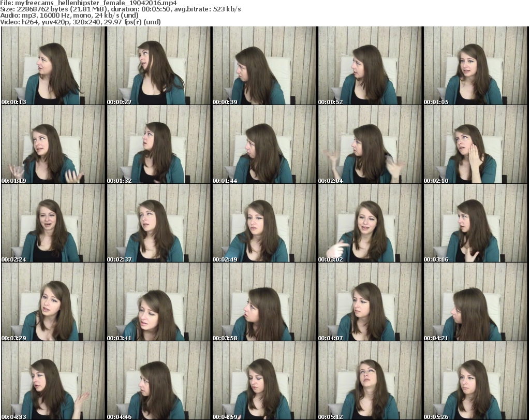Pick the thumbnail frame stamped 00:02:37
The width and height of the screenshot is (530, 420).
pyautogui.click(x=159, y=223)
